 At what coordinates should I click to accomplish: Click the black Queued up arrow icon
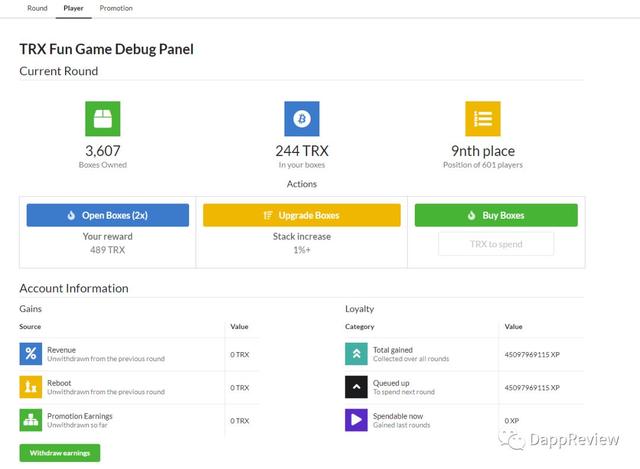pyautogui.click(x=356, y=387)
